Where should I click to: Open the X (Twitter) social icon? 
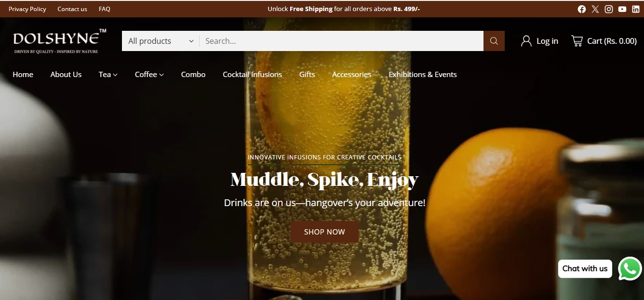tap(595, 9)
